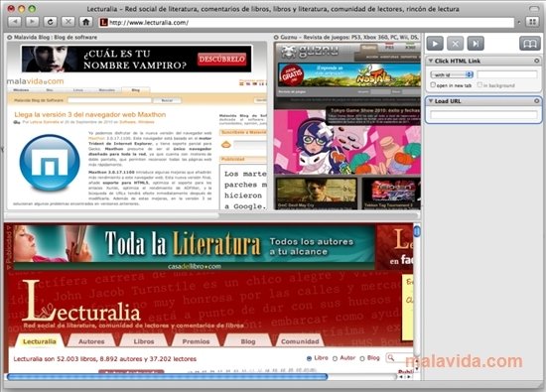This screenshot has width=546, height=392.
Task: Open the with id dropdown
Action: click(452, 74)
